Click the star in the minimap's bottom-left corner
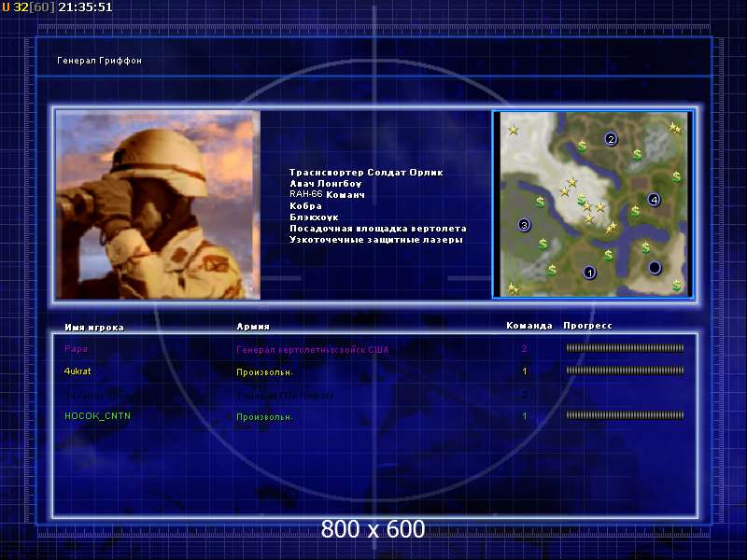The width and height of the screenshot is (747, 560). 513,287
